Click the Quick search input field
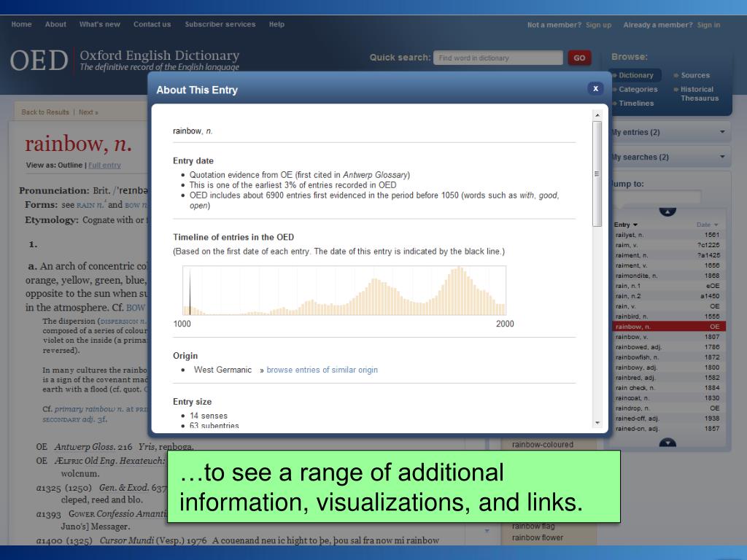This screenshot has height=560, width=747. coord(498,58)
